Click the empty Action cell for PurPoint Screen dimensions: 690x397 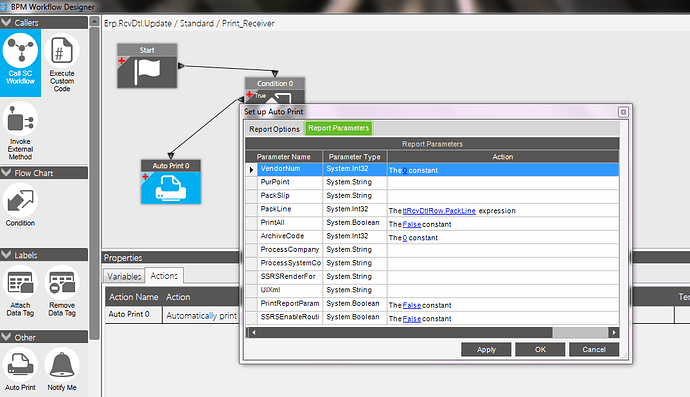(503, 183)
